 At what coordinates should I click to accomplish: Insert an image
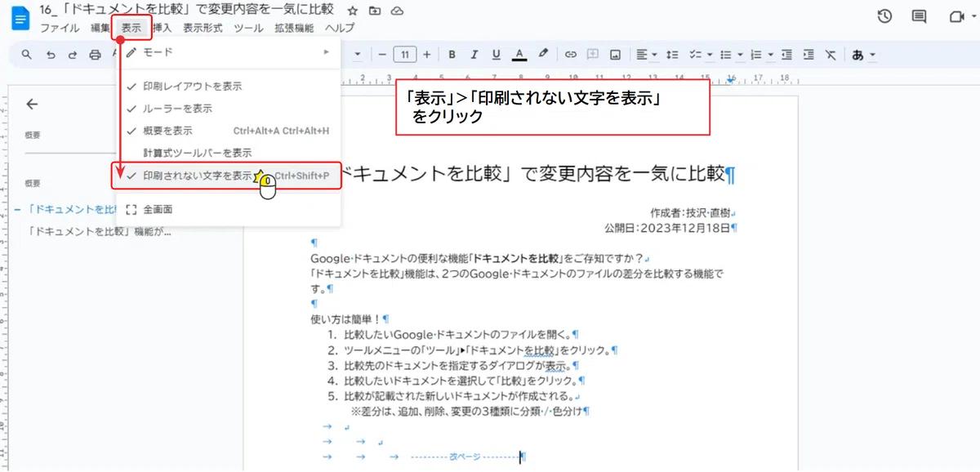pyautogui.click(x=615, y=55)
